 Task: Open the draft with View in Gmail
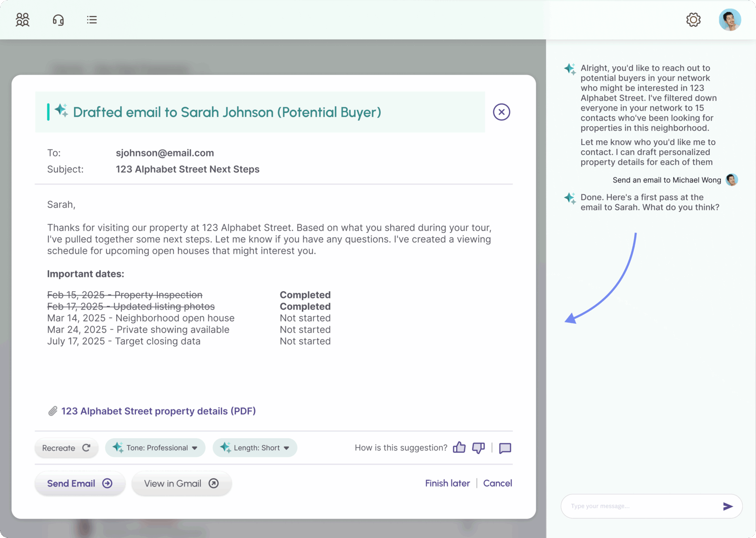181,483
